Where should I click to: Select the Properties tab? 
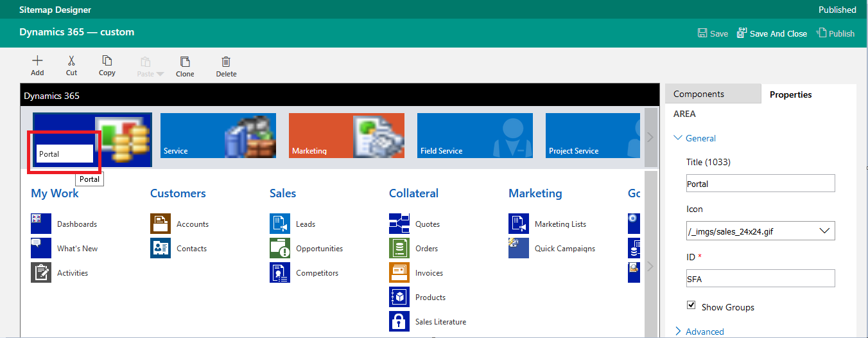pyautogui.click(x=790, y=94)
